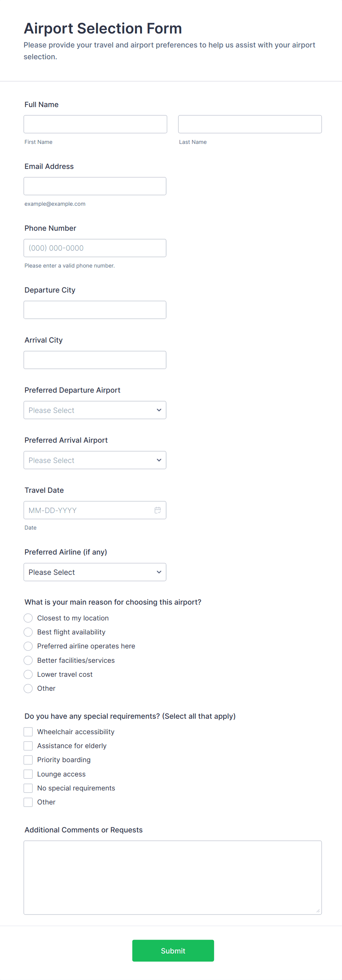Check the Wheelchair accessibility box
The width and height of the screenshot is (342, 980).
pos(28,732)
